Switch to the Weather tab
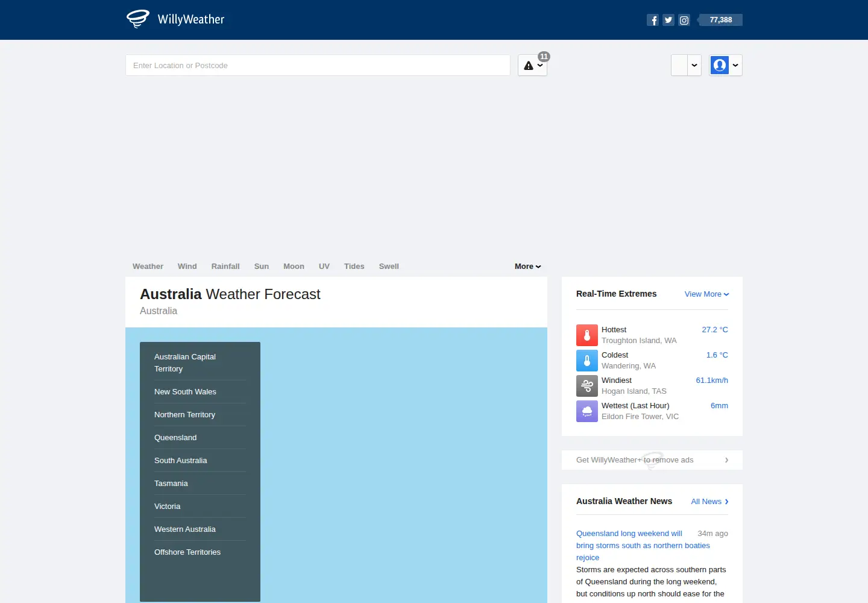This screenshot has width=868, height=603. (x=148, y=266)
